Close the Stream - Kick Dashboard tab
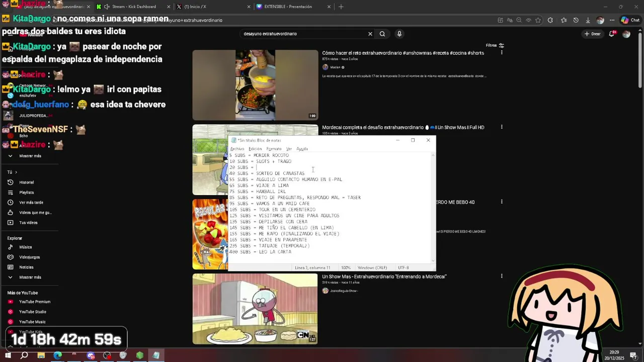 (168, 7)
